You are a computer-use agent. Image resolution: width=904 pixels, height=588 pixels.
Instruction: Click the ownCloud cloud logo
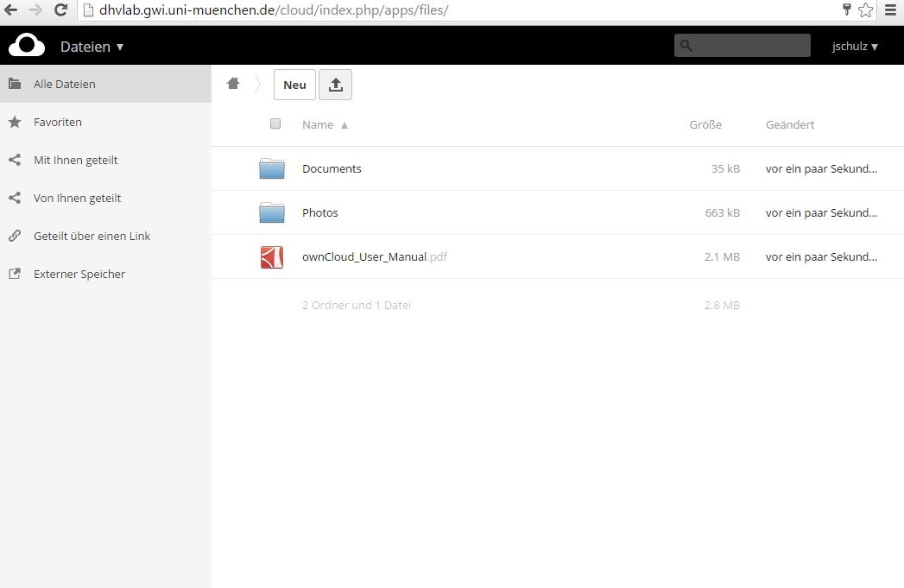pos(27,45)
